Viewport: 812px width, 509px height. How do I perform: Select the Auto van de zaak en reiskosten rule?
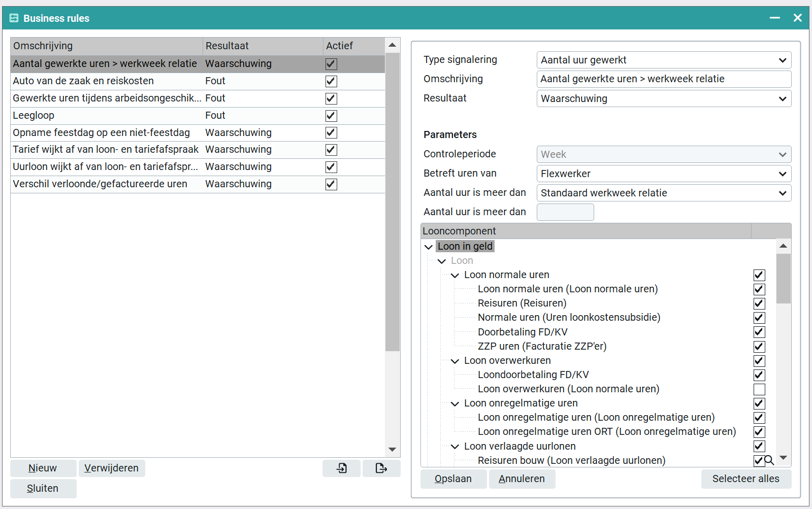198,81
